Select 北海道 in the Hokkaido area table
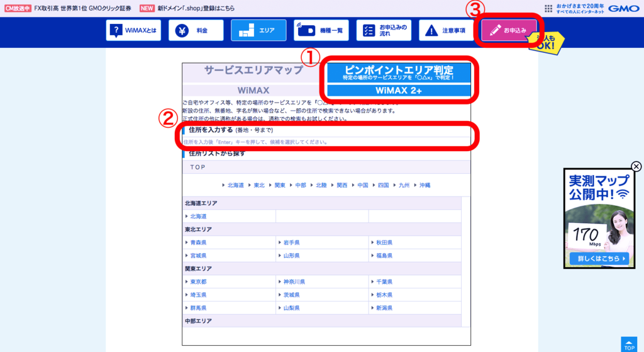Screen dimensions: 644x352 198,216
